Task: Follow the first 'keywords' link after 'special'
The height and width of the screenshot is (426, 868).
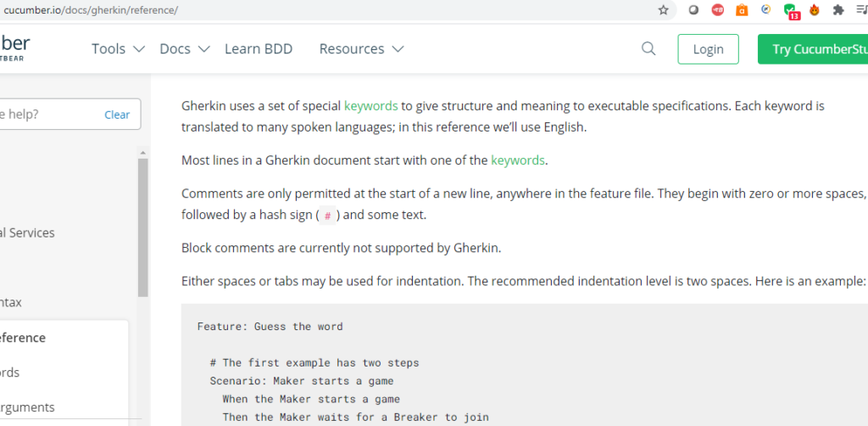Action: [371, 105]
